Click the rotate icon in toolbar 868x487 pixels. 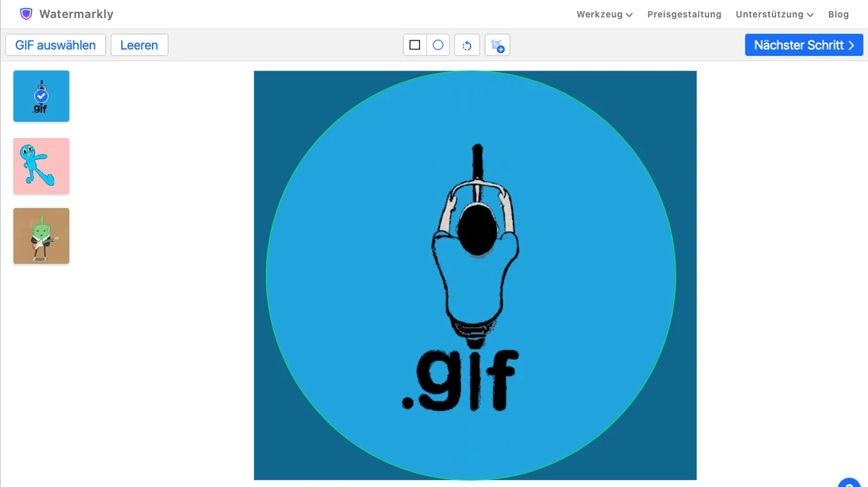coord(467,45)
